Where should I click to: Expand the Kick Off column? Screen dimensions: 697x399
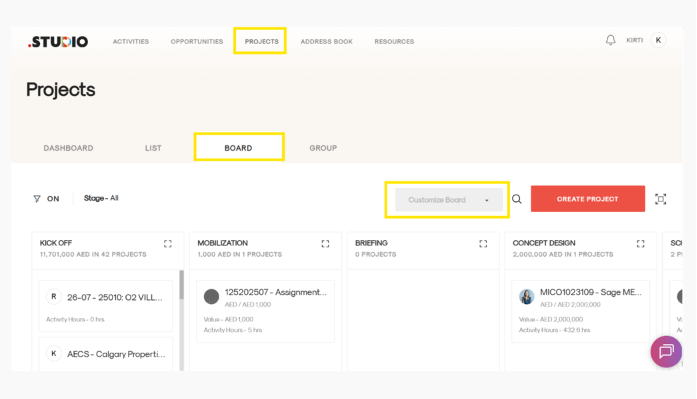pos(168,243)
